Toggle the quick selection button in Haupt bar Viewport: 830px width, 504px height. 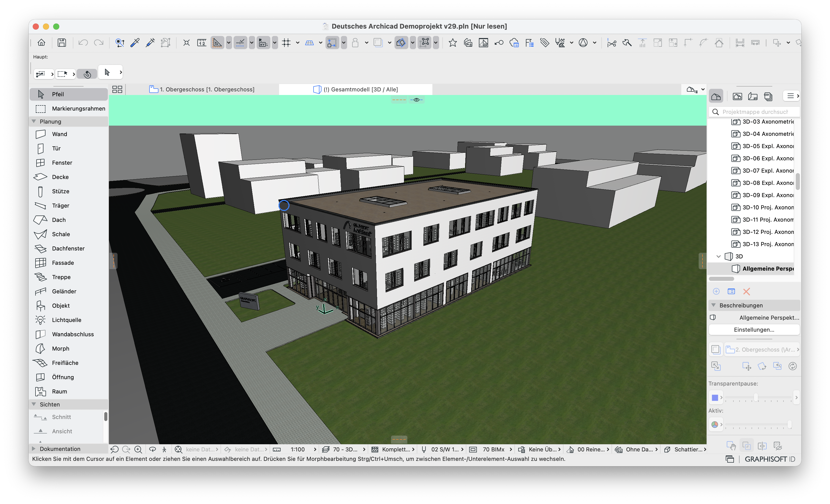[x=87, y=74]
